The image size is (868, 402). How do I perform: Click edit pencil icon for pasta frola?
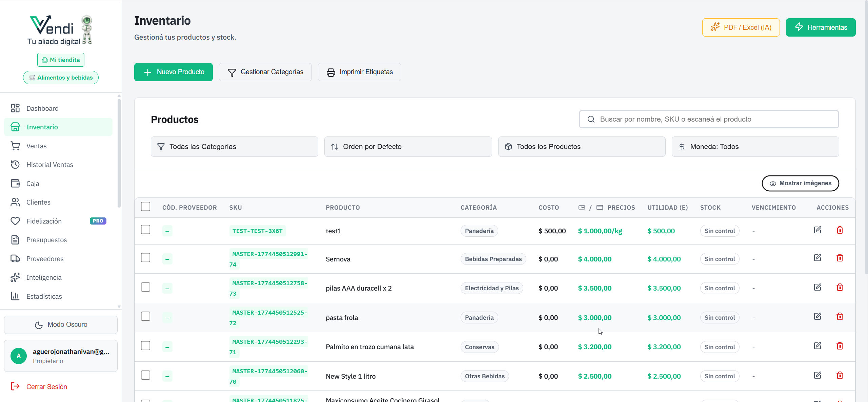tap(817, 316)
